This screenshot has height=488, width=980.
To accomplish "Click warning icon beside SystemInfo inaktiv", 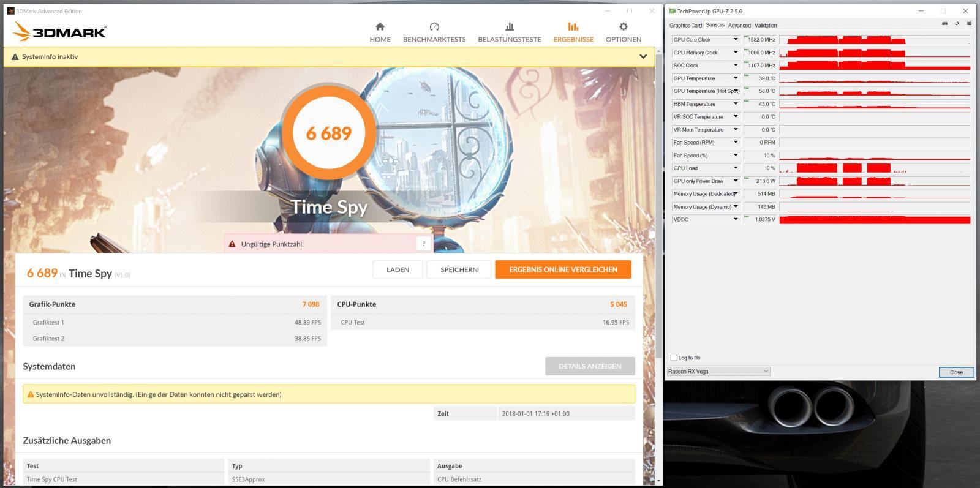I will pyautogui.click(x=15, y=56).
